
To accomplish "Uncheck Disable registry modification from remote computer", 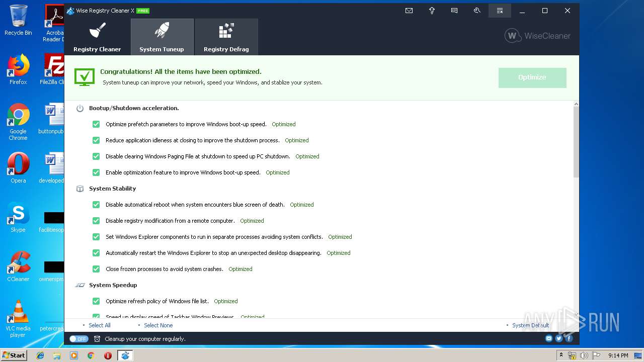I will [x=96, y=221].
